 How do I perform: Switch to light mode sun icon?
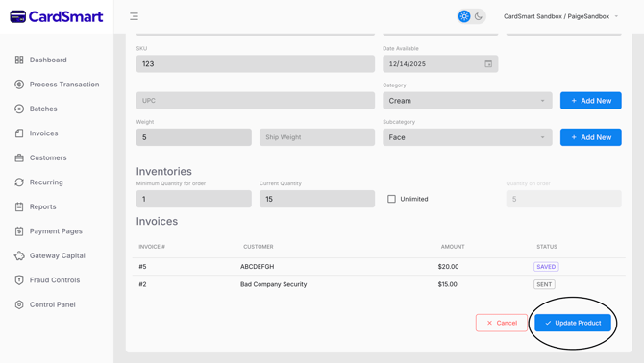pos(464,16)
